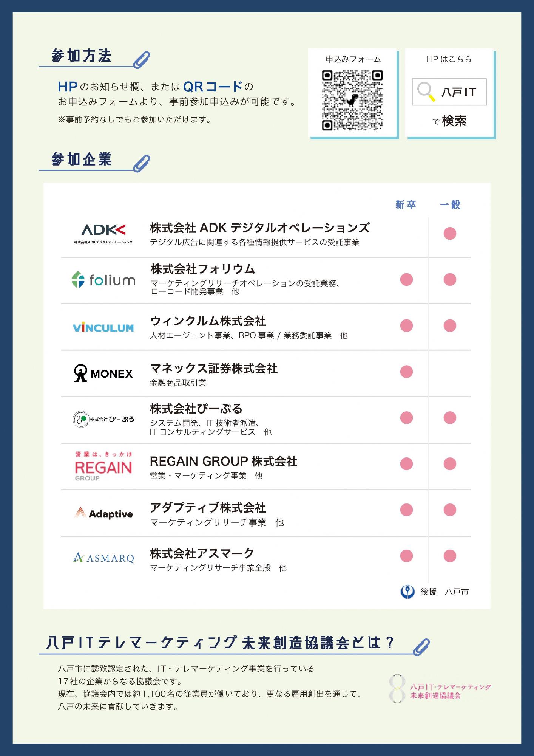The width and height of the screenshot is (534, 756).
Task: Select the Adaptive logo
Action: 103,513
